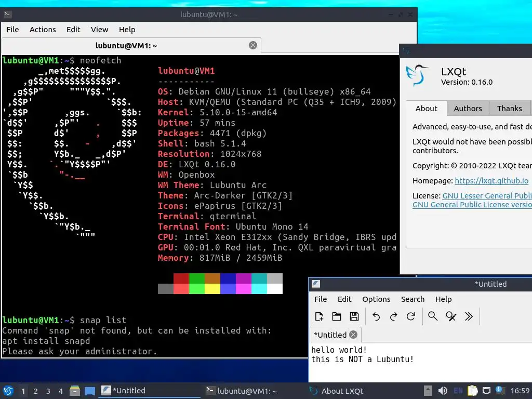Image resolution: width=532 pixels, height=399 pixels.
Task: Click Redo arrow in FeatherPad toolbar
Action: pos(394,316)
